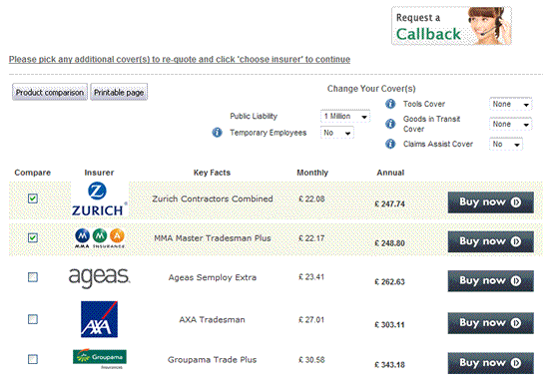Click the Groupama logo
Viewport: 549px width, 392px height.
click(x=100, y=359)
